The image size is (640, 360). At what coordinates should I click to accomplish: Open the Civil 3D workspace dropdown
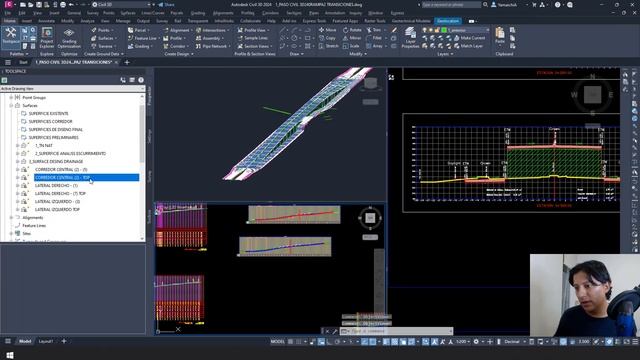(x=122, y=4)
